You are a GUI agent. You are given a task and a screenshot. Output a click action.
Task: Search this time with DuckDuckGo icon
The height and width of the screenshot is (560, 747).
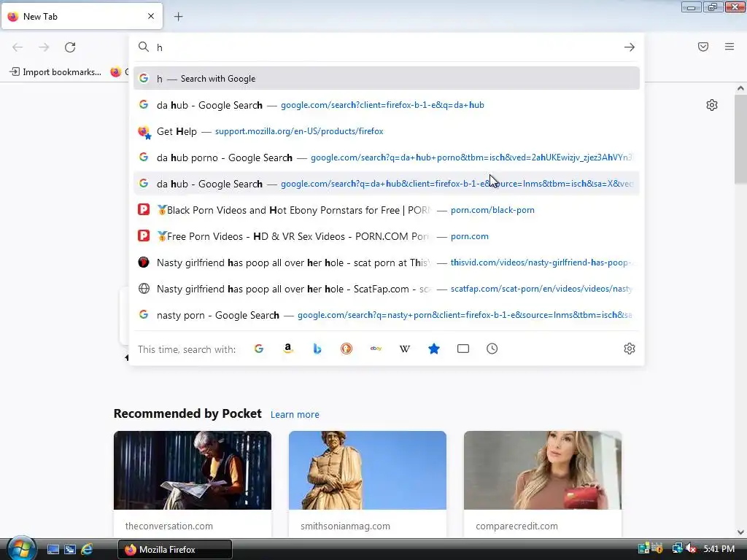(x=347, y=349)
